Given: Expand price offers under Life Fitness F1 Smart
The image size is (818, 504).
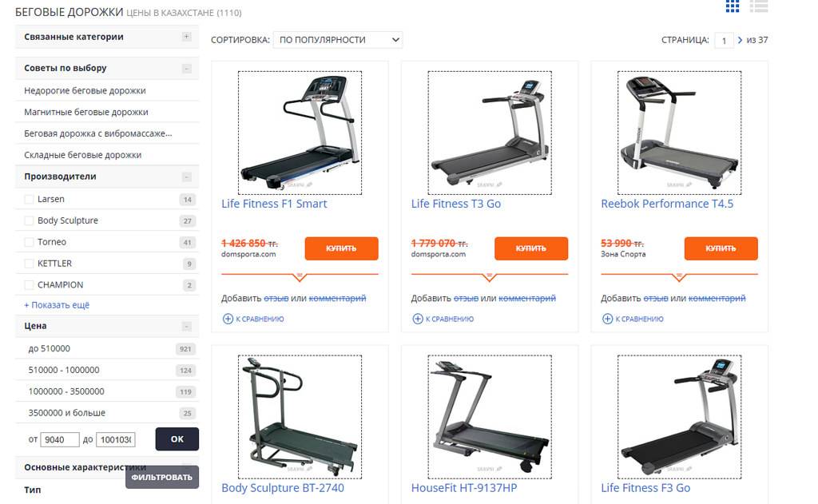Looking at the screenshot, I should pyautogui.click(x=300, y=276).
